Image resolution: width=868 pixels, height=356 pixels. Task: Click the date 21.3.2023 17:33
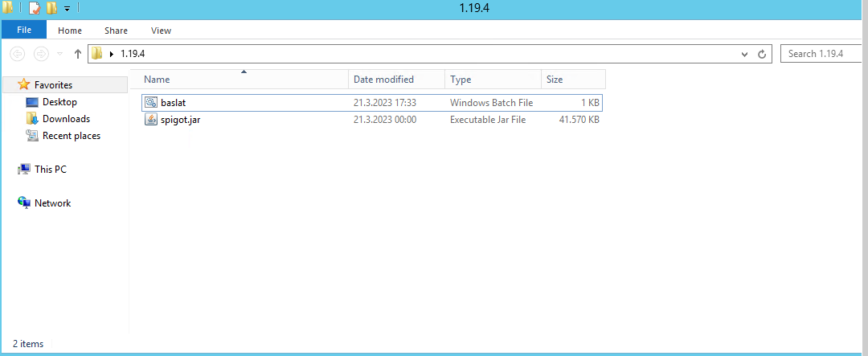(x=385, y=102)
